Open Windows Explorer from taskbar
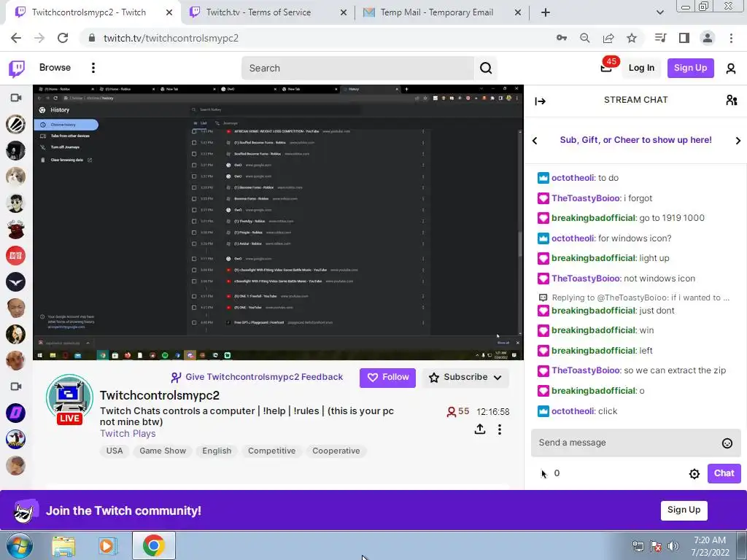Image resolution: width=747 pixels, height=560 pixels. pos(63,545)
